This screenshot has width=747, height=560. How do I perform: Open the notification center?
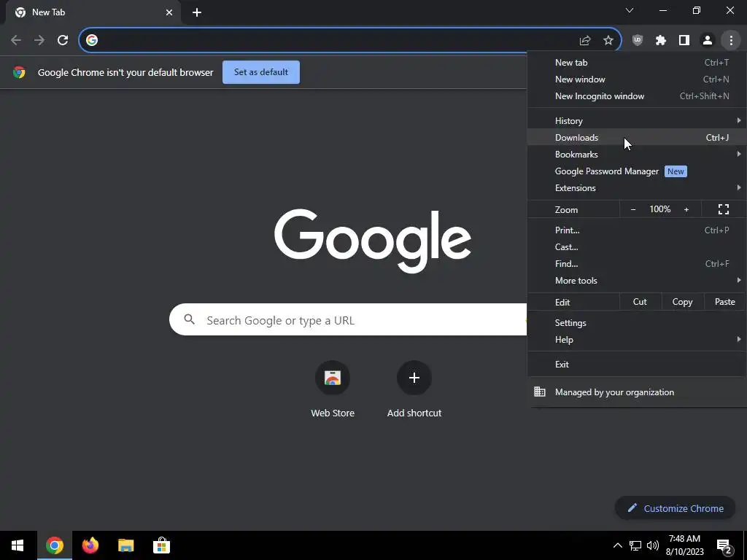tap(724, 546)
